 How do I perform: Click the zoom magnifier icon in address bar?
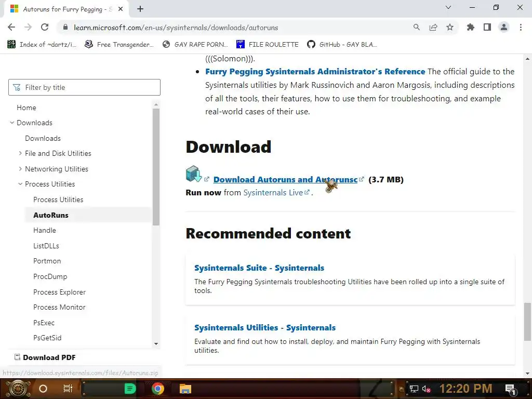click(416, 27)
